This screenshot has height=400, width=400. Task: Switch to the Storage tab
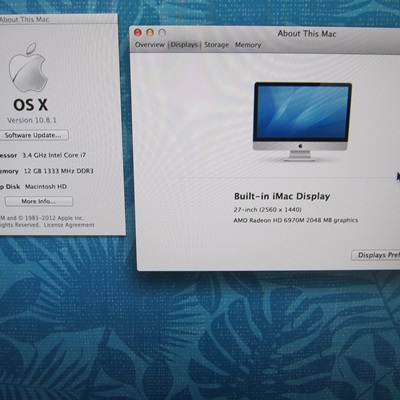pyautogui.click(x=216, y=45)
